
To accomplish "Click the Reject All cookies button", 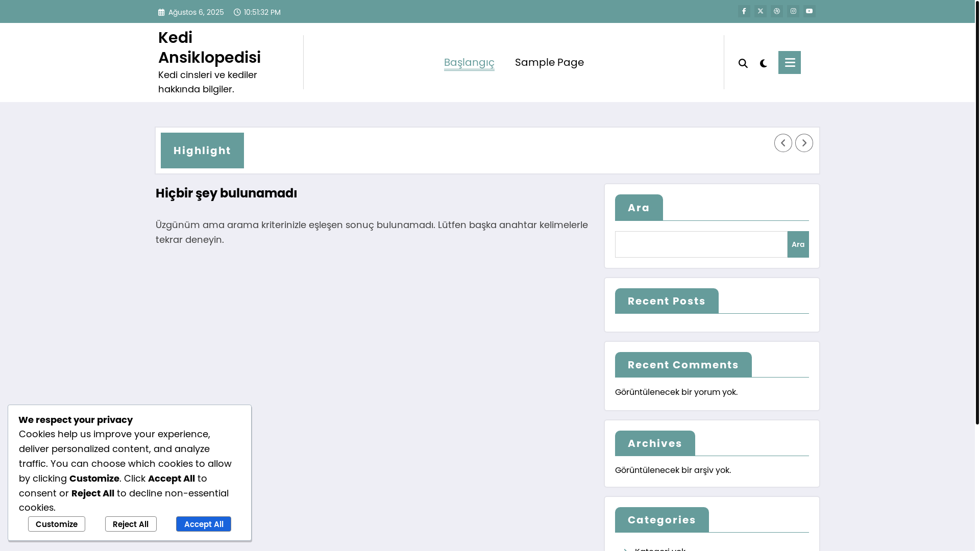I will (x=131, y=524).
